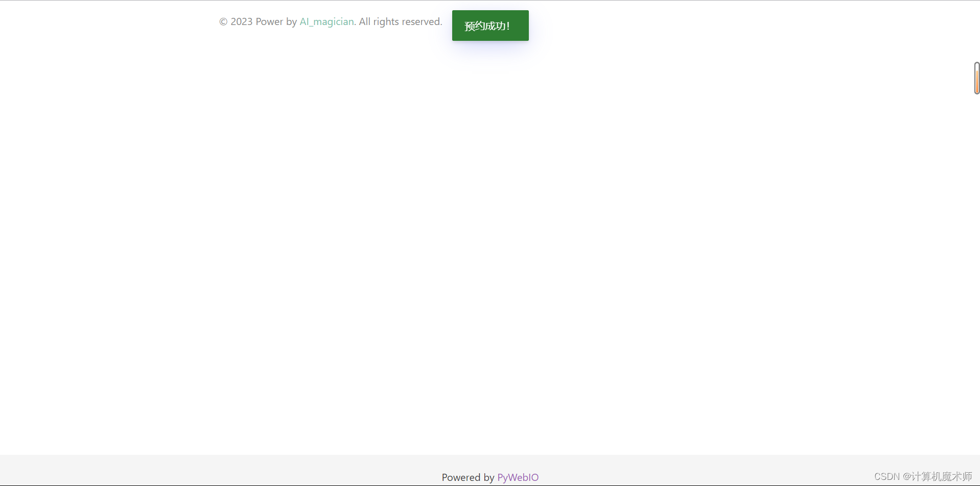Click the vertical scrollbar thumb
The width and height of the screenshot is (980, 486).
976,78
